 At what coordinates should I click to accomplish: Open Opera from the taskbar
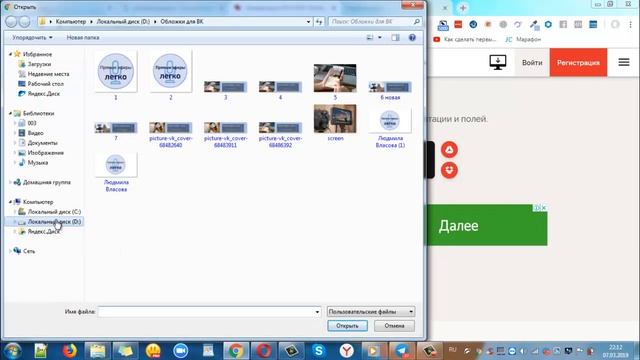click(x=264, y=351)
